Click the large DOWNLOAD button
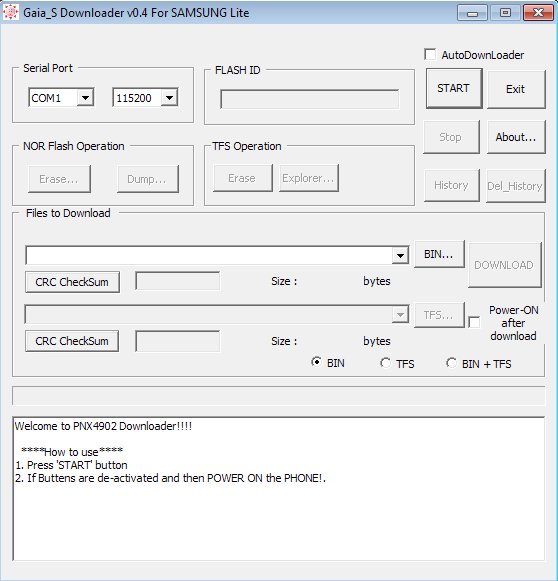Viewport: 558px width, 581px height. tap(505, 265)
